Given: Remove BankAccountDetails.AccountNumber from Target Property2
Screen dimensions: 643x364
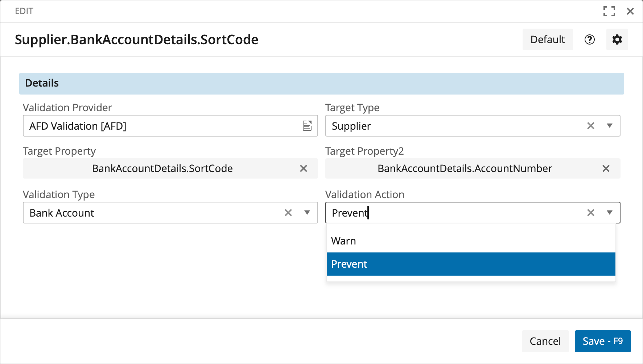Looking at the screenshot, I should [x=606, y=168].
